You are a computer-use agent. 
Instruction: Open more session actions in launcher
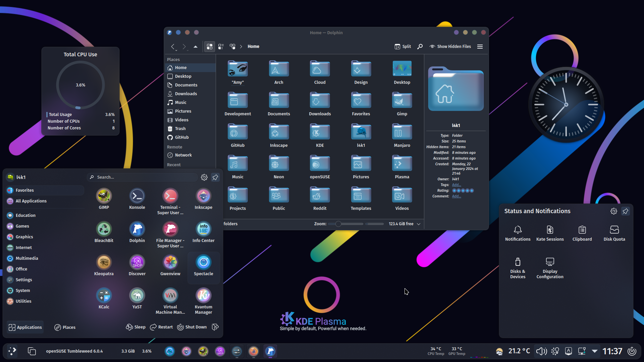[215, 327]
